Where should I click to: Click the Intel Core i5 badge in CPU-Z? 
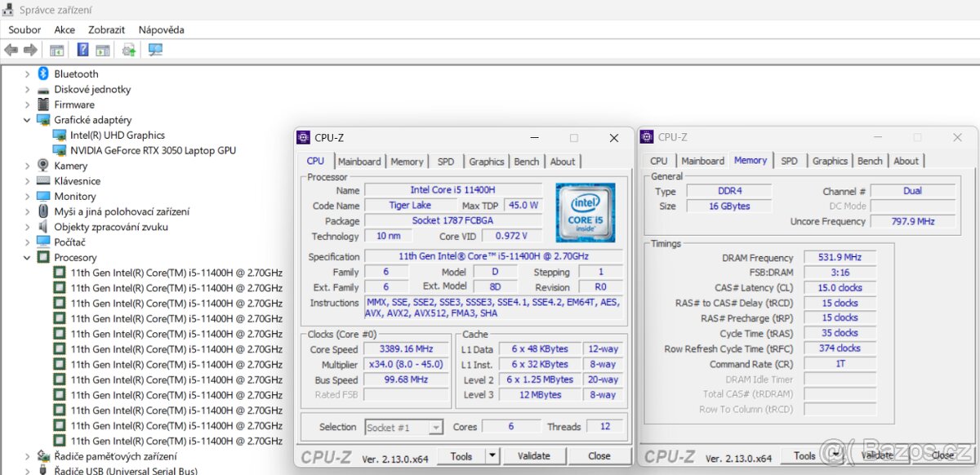586,211
